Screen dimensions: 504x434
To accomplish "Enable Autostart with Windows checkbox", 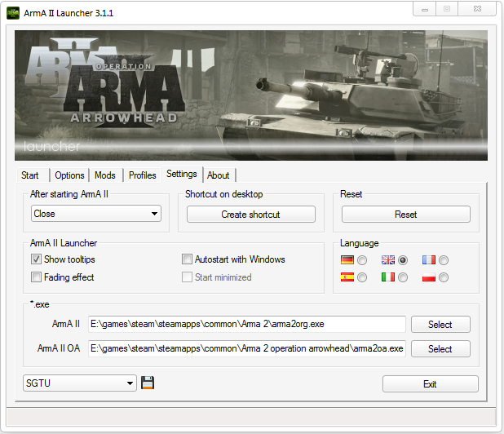I will (x=187, y=259).
